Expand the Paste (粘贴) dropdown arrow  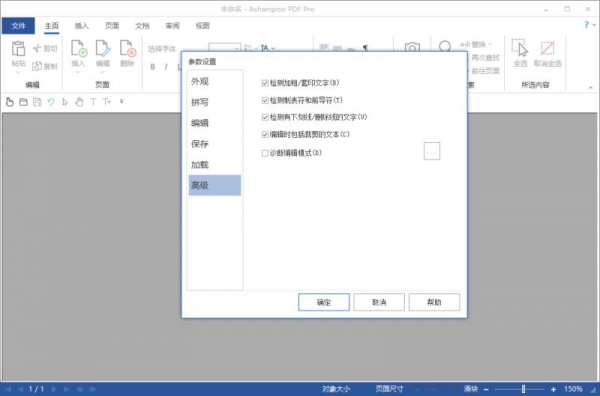18,72
